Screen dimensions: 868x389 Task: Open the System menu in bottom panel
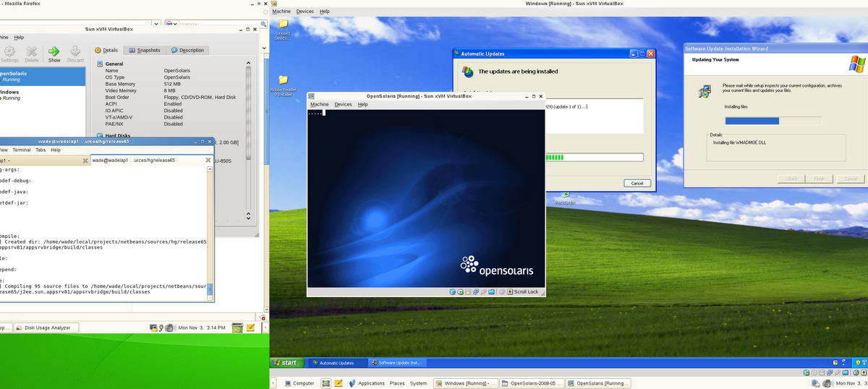tap(418, 383)
